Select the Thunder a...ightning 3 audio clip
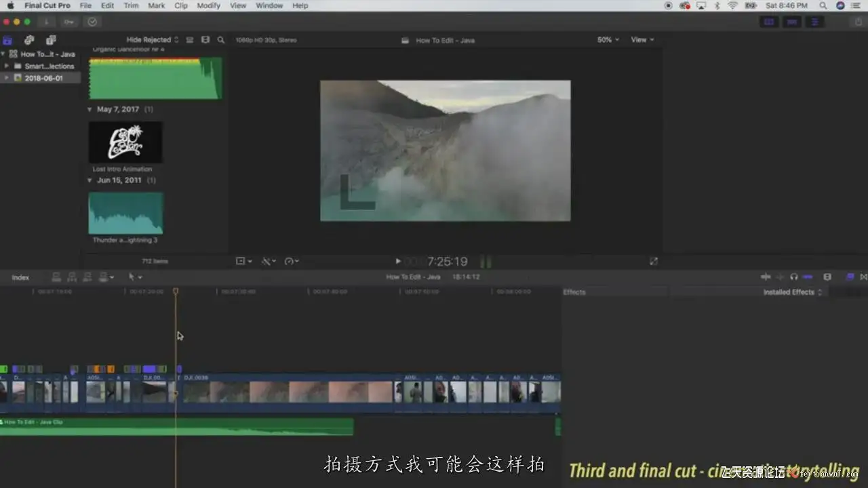 coord(125,213)
